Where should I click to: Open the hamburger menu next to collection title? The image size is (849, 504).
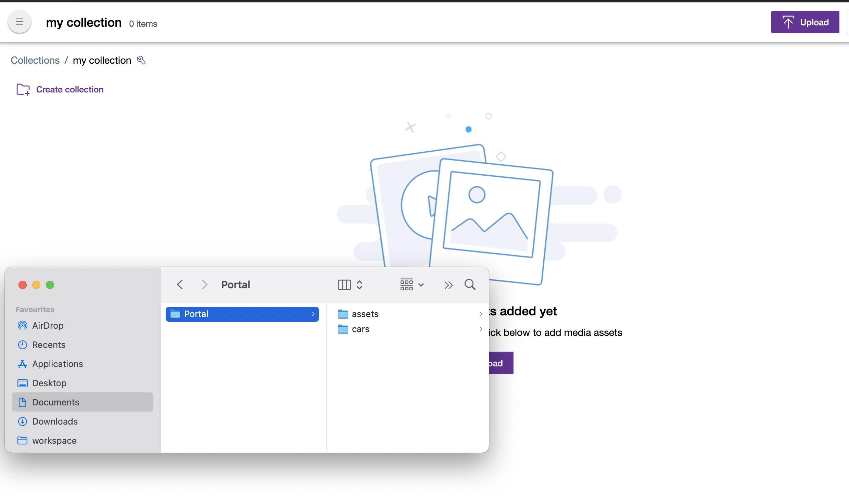19,22
